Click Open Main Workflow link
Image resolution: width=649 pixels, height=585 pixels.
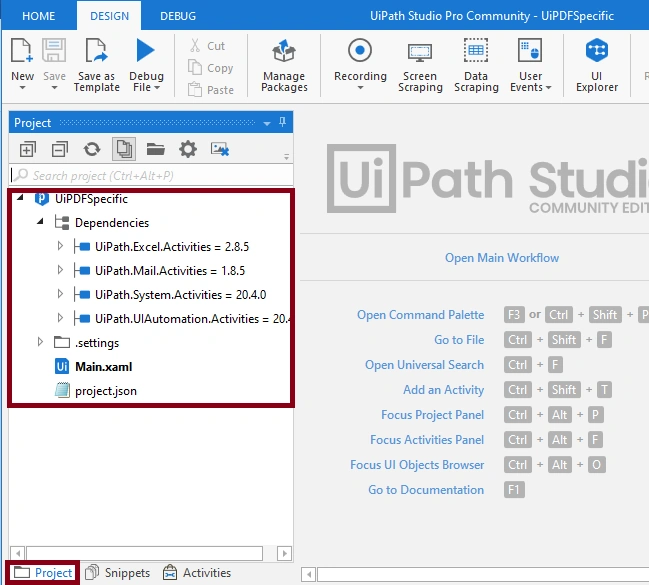(502, 258)
